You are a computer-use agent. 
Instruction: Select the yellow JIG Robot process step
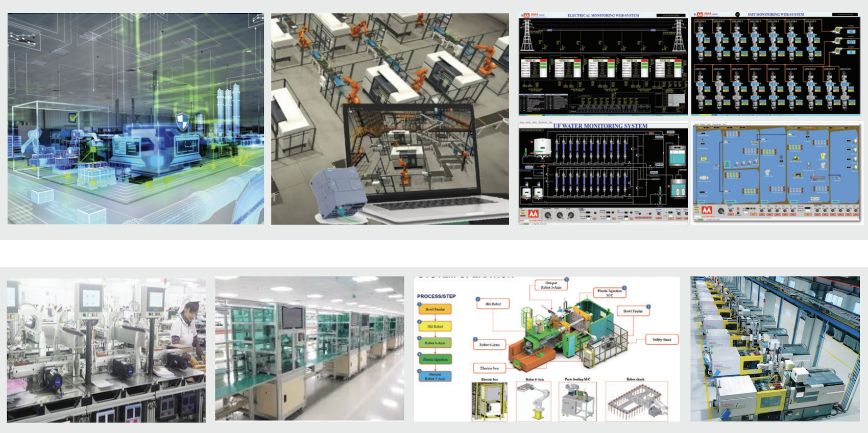click(x=435, y=326)
